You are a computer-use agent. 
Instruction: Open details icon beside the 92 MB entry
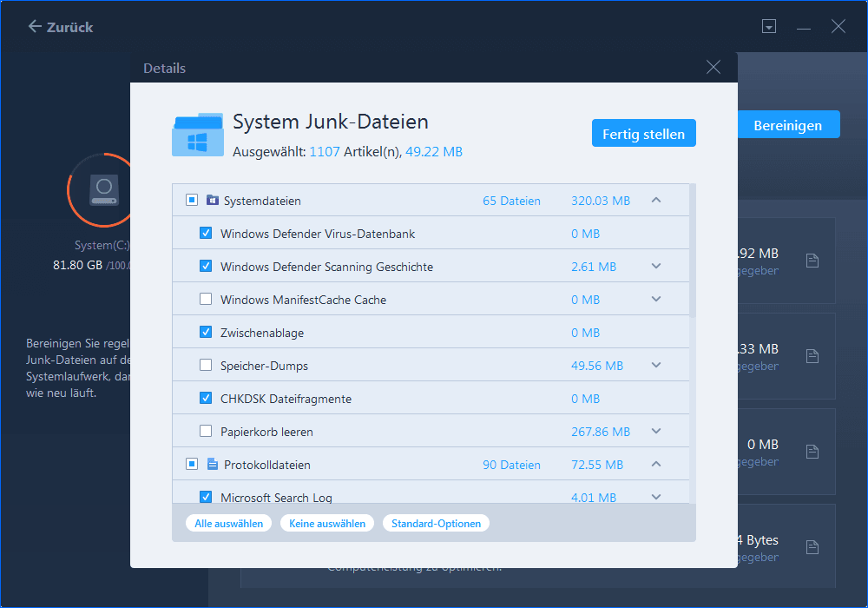pos(812,261)
